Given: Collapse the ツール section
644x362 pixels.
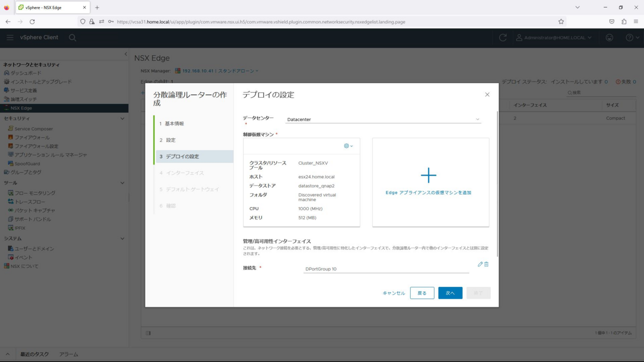Looking at the screenshot, I should click(122, 183).
